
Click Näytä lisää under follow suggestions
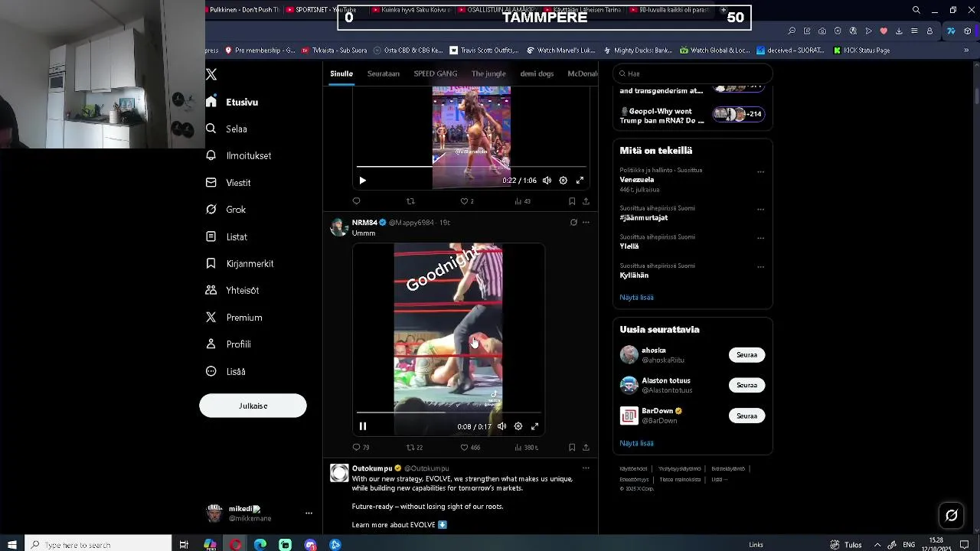636,443
